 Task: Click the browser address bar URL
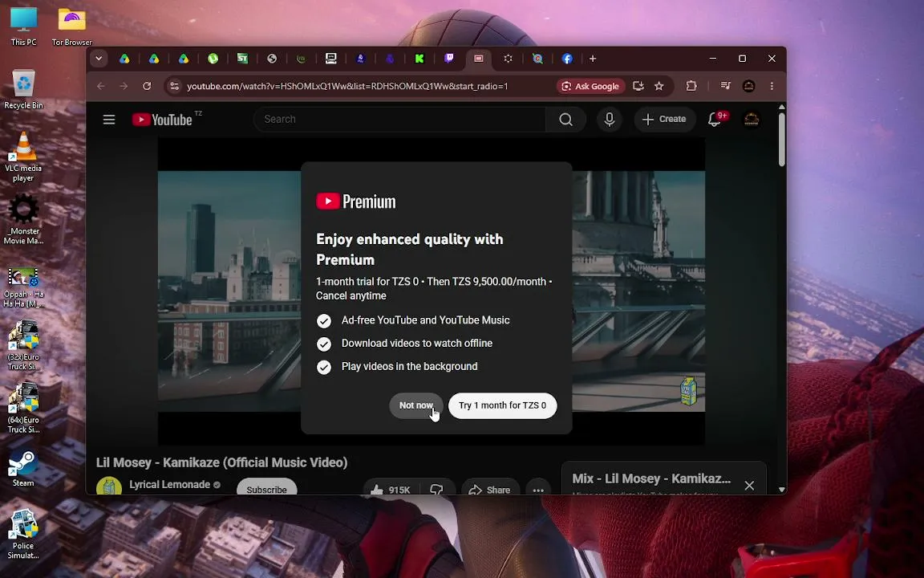coord(347,86)
